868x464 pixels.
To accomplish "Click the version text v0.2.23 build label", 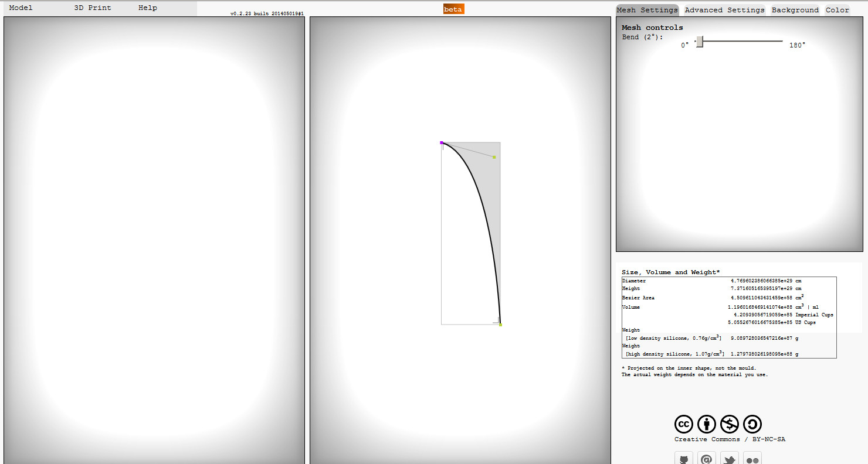I will [267, 13].
